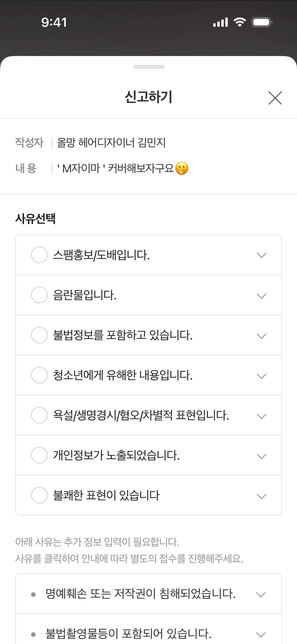Open the 불법촬영물등이 포함되어 있습니다 reason
This screenshot has height=644, width=297.
click(x=128, y=634)
